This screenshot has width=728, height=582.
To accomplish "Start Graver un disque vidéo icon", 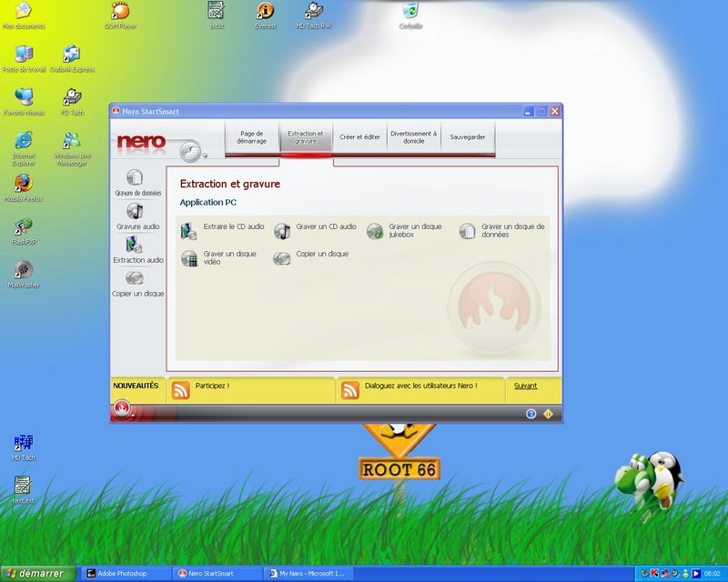I will [189, 258].
